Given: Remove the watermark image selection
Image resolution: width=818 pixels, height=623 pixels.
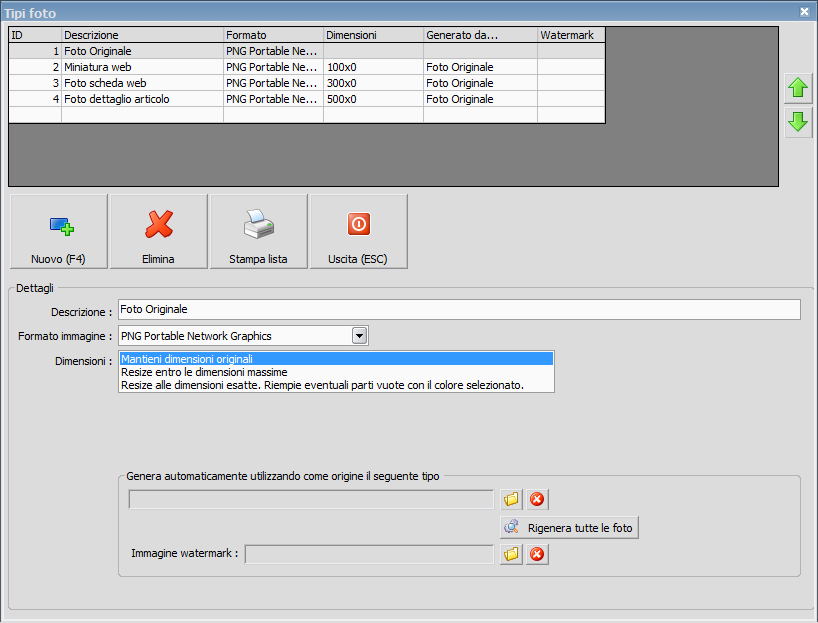Looking at the screenshot, I should coord(537,554).
